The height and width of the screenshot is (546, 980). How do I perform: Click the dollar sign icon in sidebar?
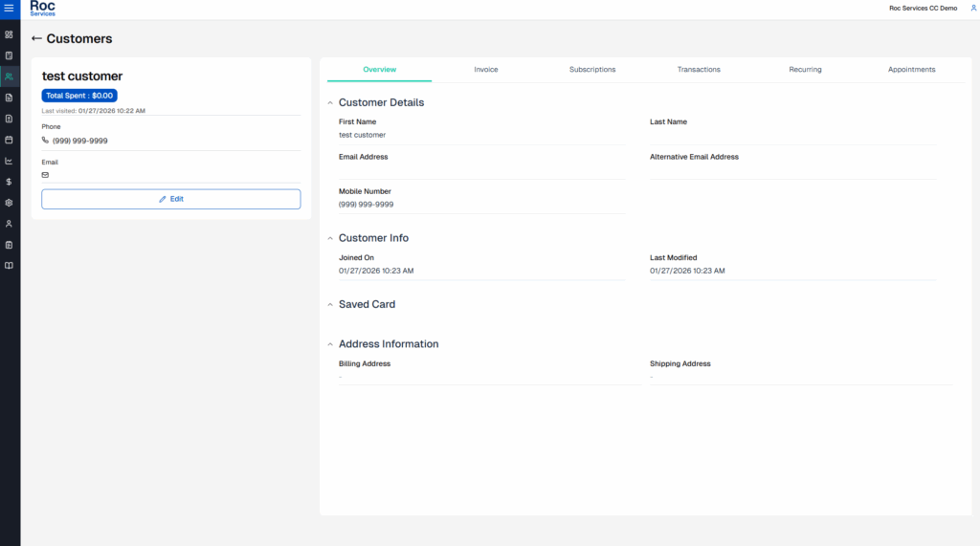click(10, 182)
